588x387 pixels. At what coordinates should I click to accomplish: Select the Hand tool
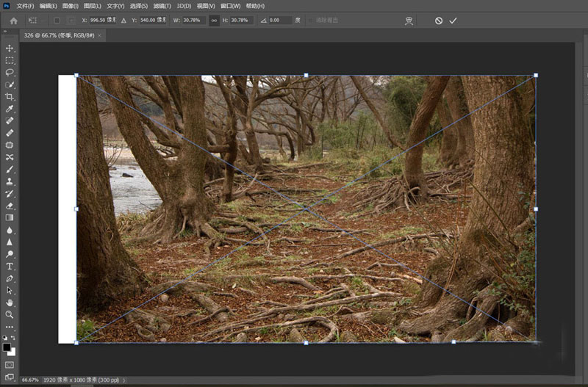[10, 302]
